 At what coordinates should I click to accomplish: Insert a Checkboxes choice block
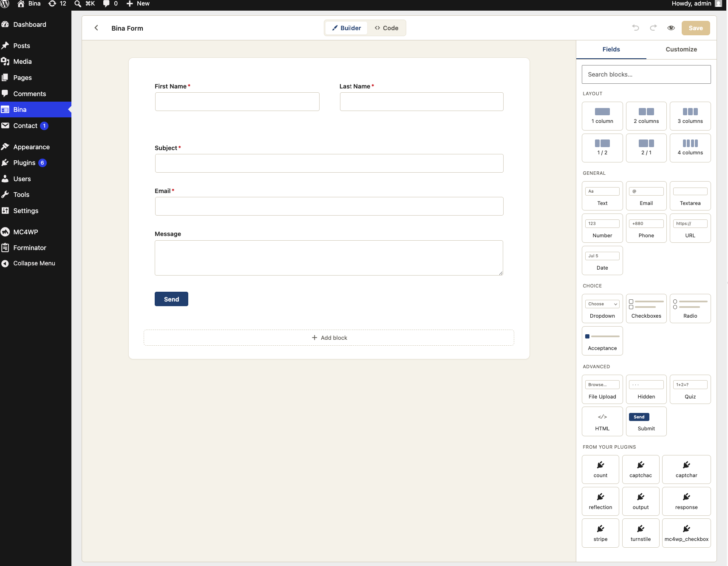pos(646,309)
